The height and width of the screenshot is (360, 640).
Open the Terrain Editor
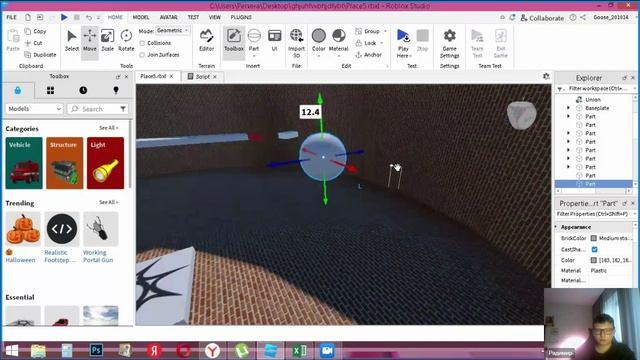pos(207,40)
